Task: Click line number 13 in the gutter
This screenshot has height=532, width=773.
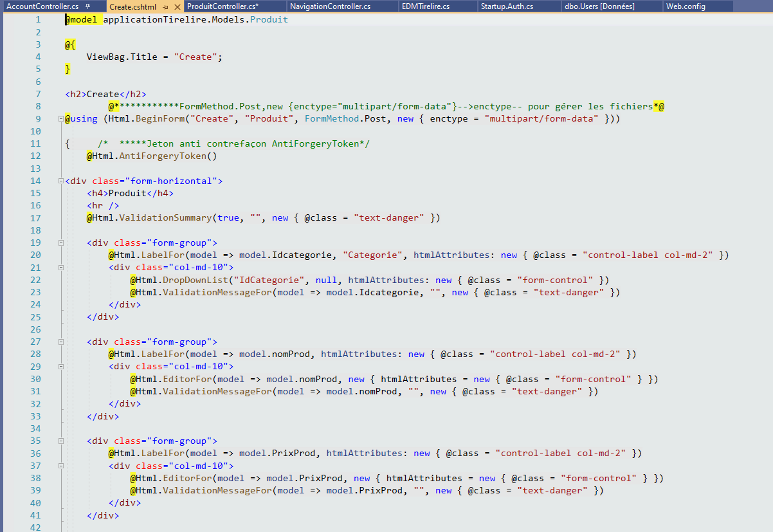Action: 35,169
